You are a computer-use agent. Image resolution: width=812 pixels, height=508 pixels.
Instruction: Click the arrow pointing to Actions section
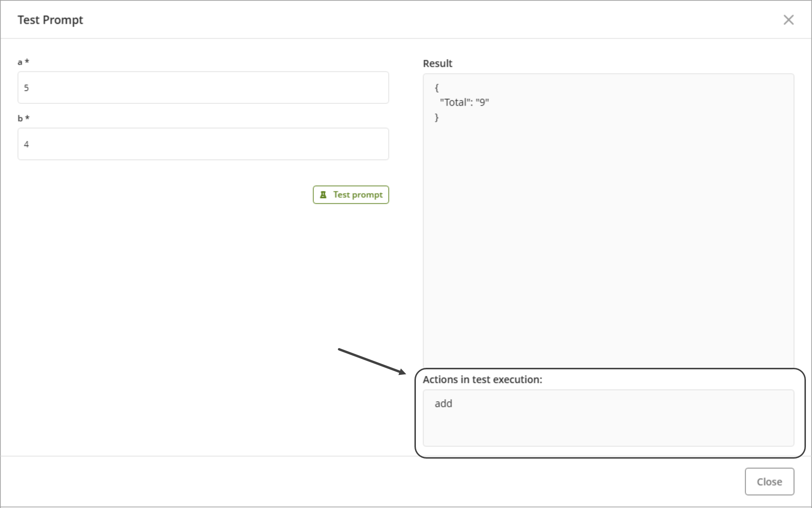click(372, 362)
